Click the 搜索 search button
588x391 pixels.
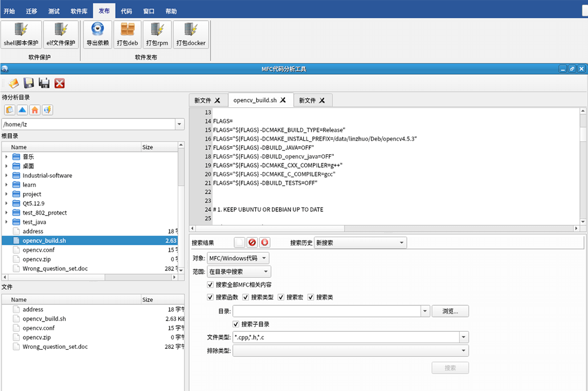450,368
